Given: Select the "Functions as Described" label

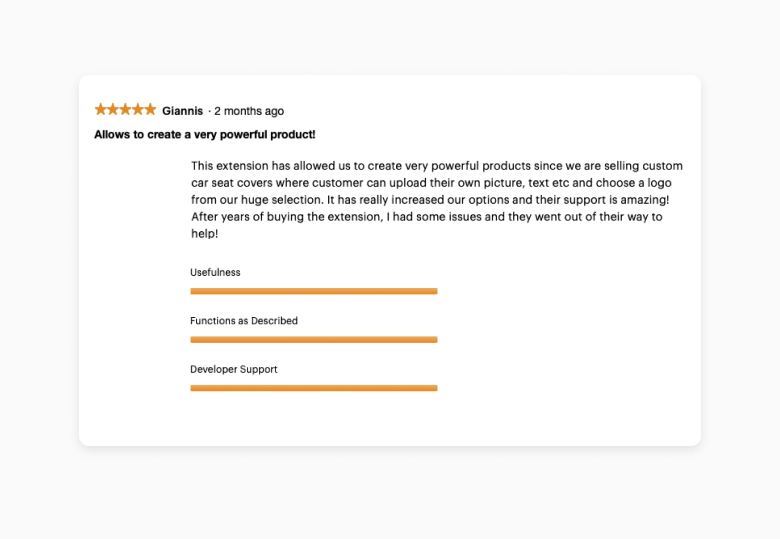Looking at the screenshot, I should tap(244, 321).
